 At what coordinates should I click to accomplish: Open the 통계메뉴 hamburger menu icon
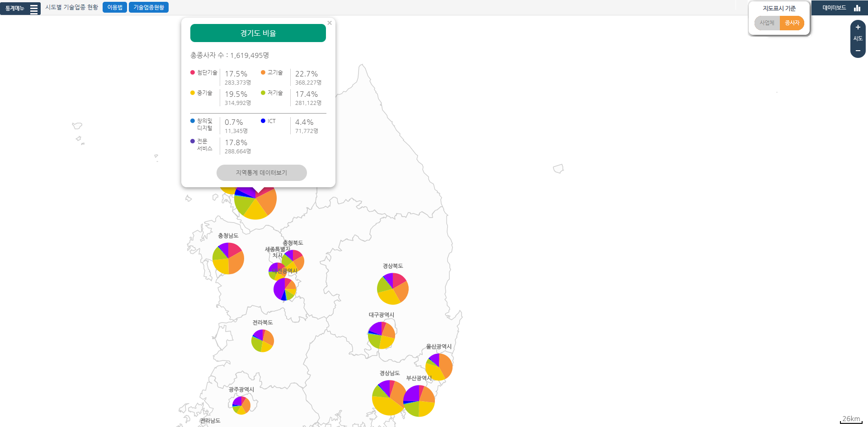[x=34, y=9]
